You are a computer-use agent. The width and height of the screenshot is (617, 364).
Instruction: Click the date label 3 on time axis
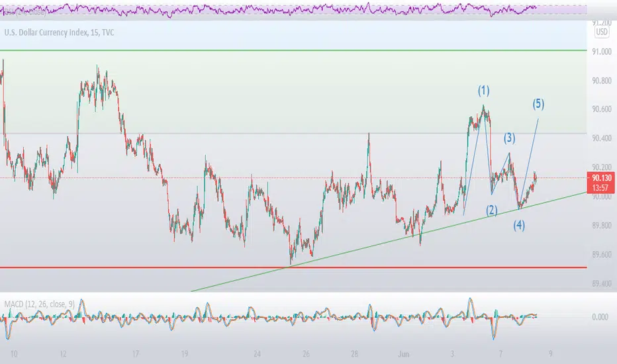tap(452, 354)
